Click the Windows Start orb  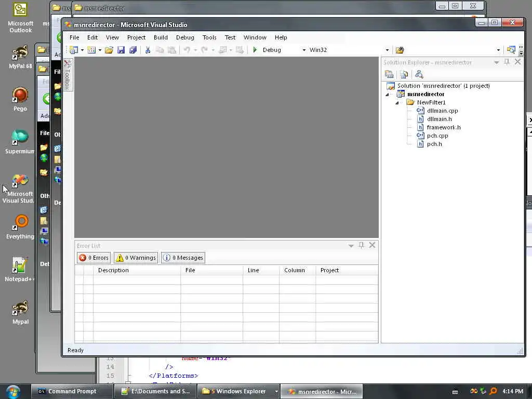tap(13, 392)
